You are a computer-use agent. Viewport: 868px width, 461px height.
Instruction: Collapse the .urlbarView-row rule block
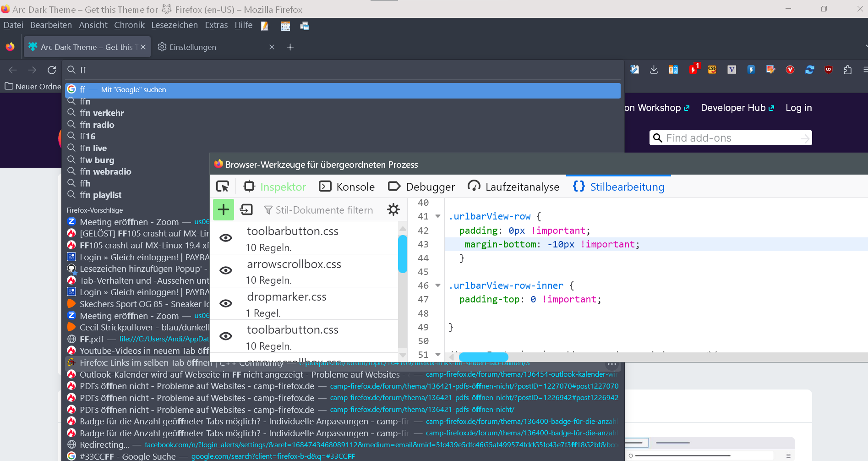coord(438,216)
